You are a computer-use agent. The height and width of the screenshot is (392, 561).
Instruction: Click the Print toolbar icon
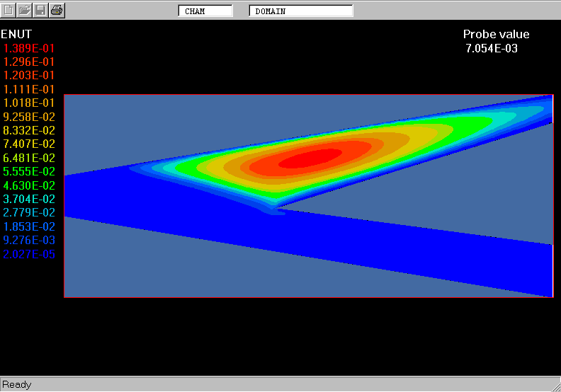(x=57, y=10)
